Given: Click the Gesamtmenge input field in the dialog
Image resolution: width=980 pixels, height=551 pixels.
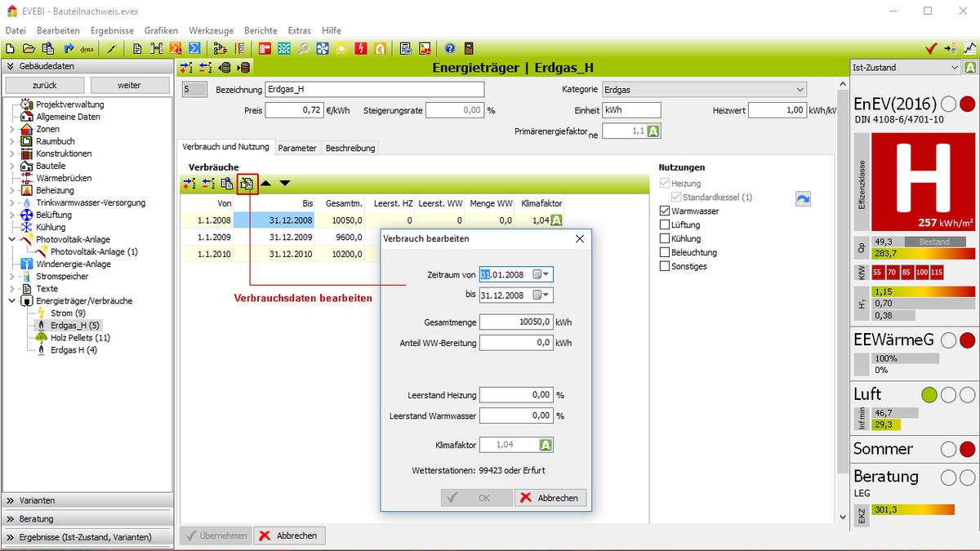Looking at the screenshot, I should click(x=516, y=322).
